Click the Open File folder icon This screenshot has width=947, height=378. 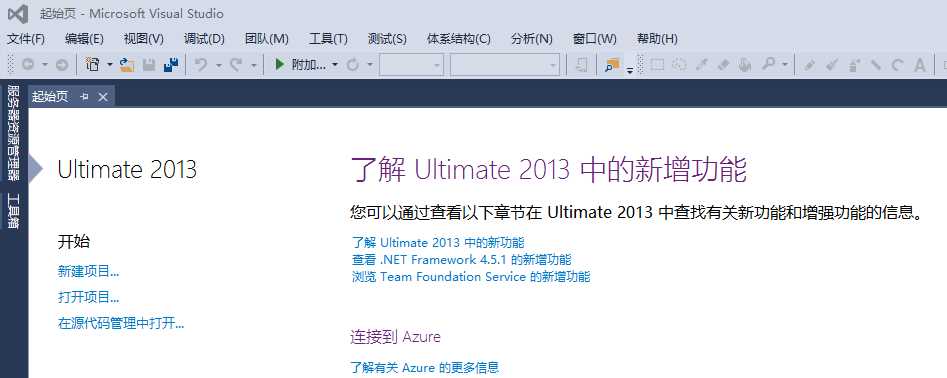pyautogui.click(x=127, y=65)
